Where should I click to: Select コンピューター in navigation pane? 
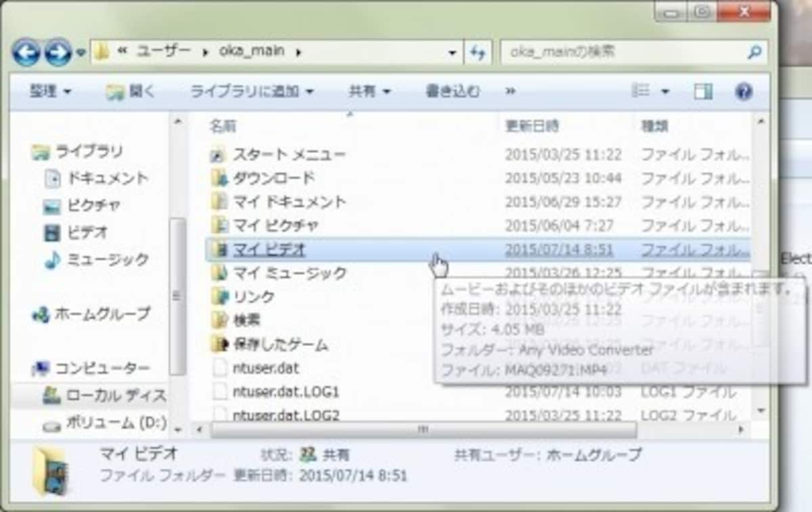coord(91,368)
